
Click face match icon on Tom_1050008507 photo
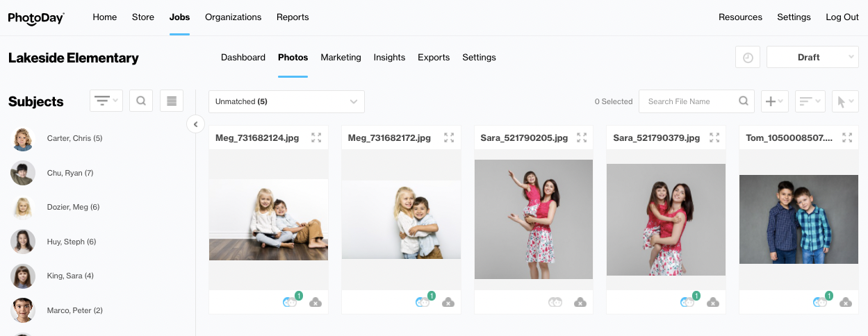pos(821,301)
